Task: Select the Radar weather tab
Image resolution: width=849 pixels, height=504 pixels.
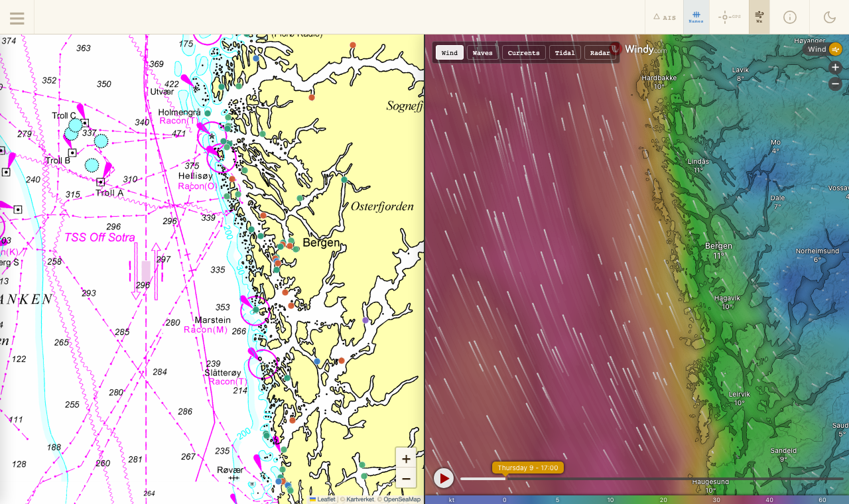Action: click(600, 53)
